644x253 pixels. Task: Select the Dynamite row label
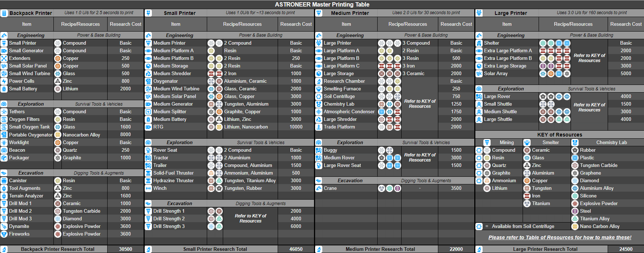[19, 227]
